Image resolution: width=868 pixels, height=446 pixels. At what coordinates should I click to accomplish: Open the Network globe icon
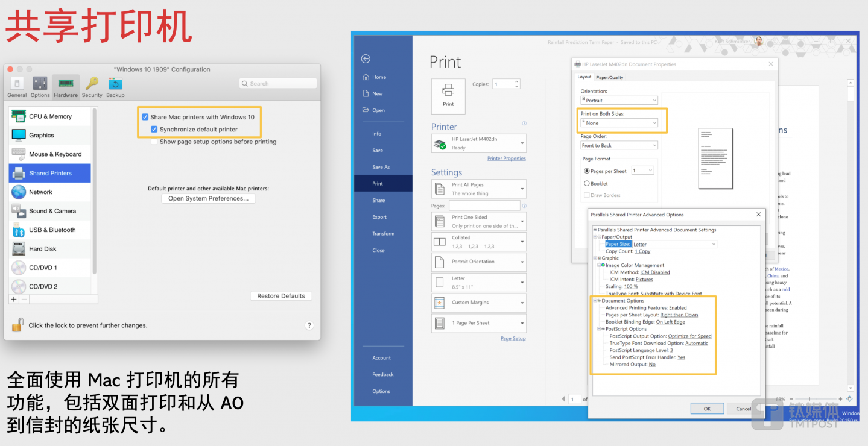tap(19, 192)
